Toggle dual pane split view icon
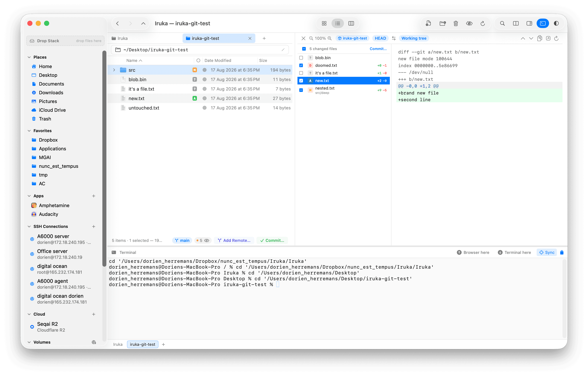This screenshot has height=376, width=588. 516,23
